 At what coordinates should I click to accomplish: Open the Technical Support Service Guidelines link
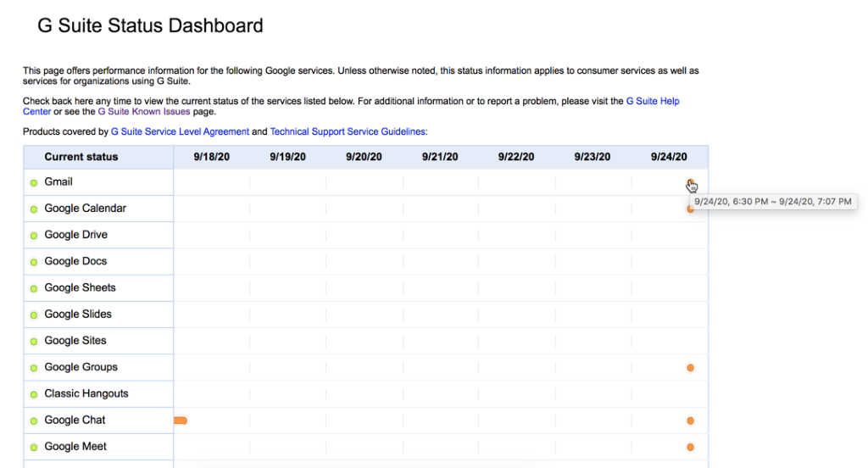pos(348,131)
